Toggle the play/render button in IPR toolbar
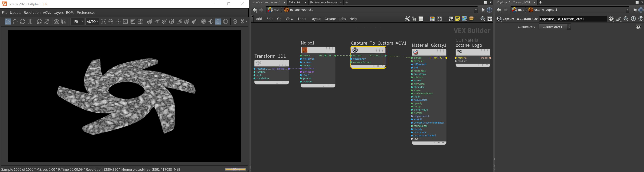 8,22
